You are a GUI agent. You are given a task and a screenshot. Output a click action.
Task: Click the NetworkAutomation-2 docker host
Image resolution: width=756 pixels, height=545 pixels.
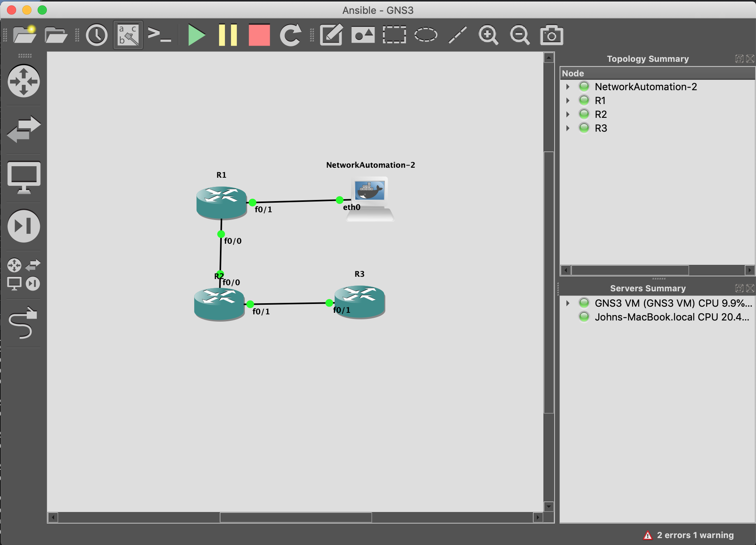pyautogui.click(x=370, y=199)
